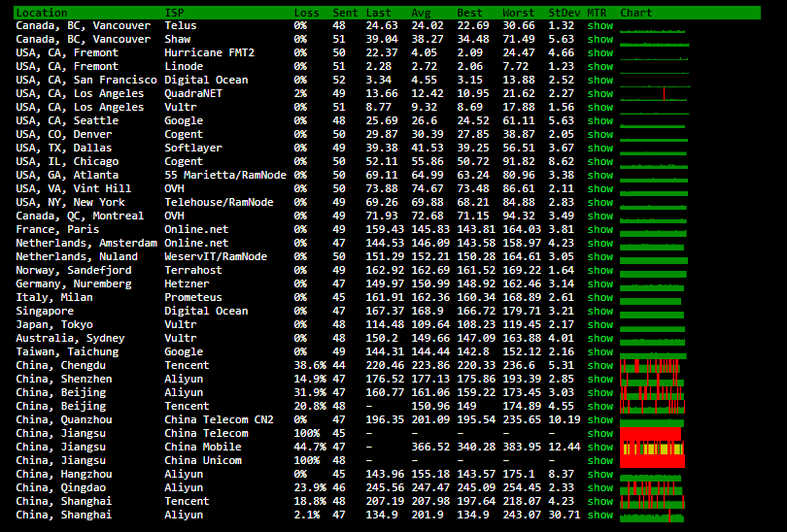This screenshot has height=532, width=787.
Task: Open show link for Singapore Digital Ocean
Action: click(x=600, y=311)
